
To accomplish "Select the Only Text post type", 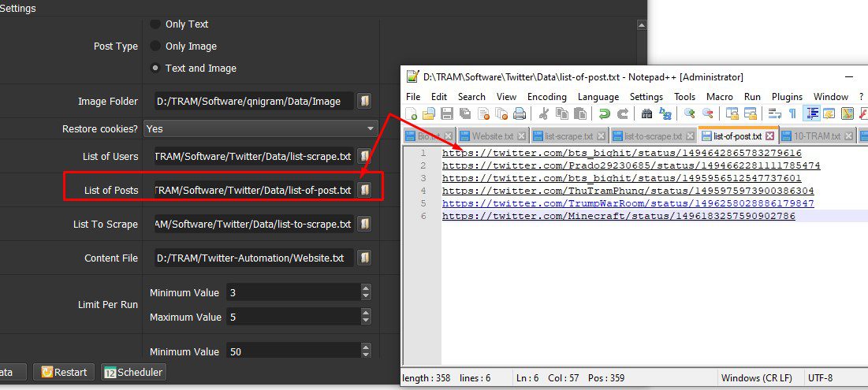I will 155,24.
